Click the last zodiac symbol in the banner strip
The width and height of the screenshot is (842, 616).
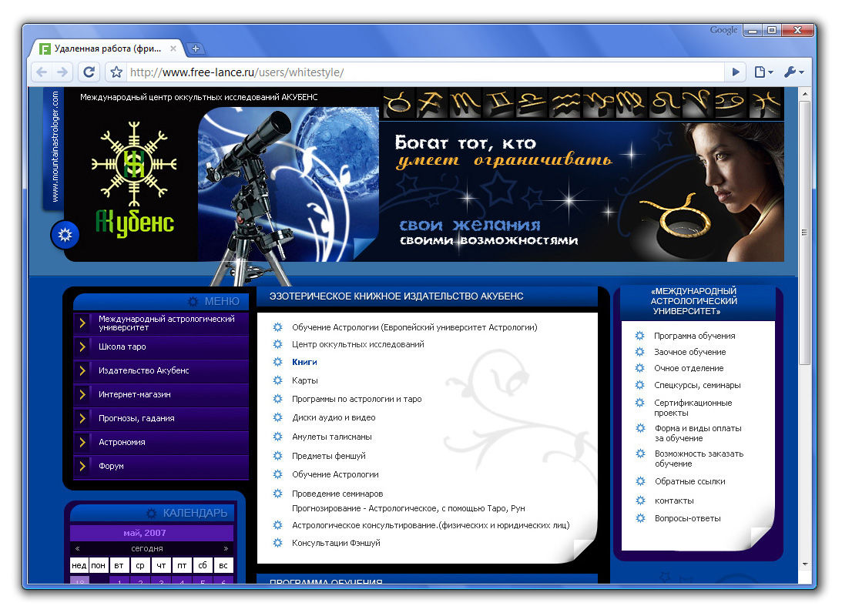[x=765, y=102]
